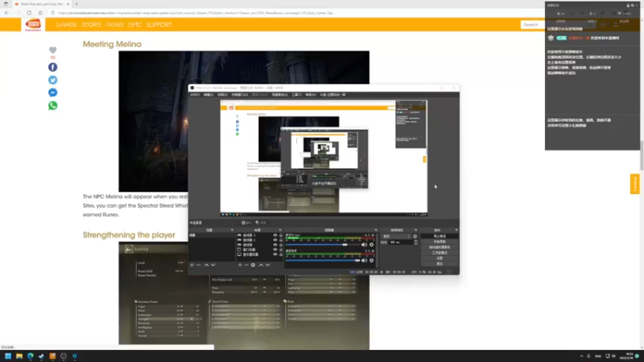Toggle visibility of the display capture source

[275, 254]
